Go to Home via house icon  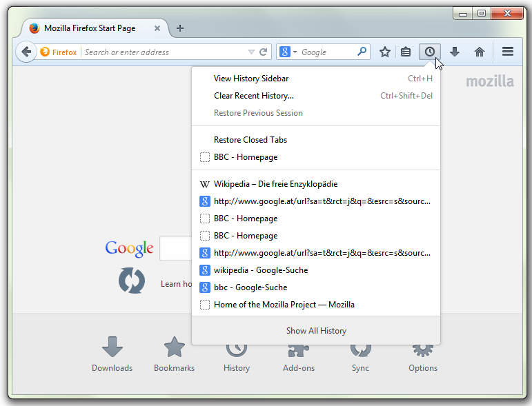point(480,52)
